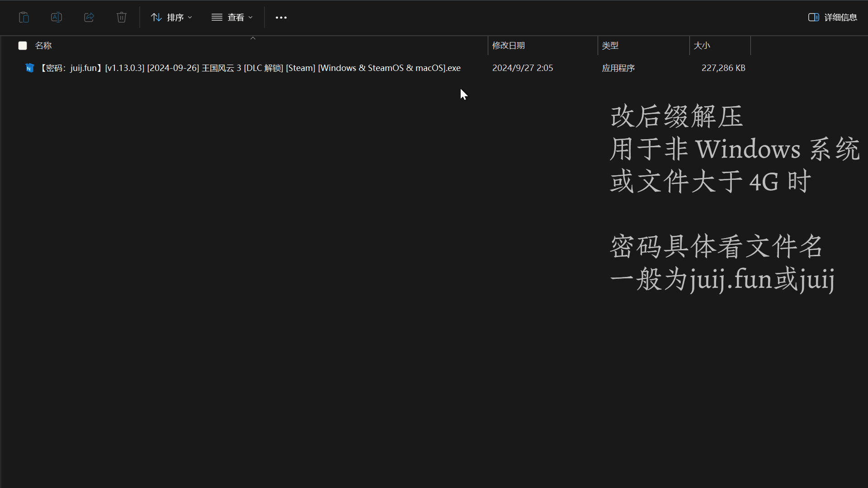Sort by 修改日期 column header

point(509,46)
